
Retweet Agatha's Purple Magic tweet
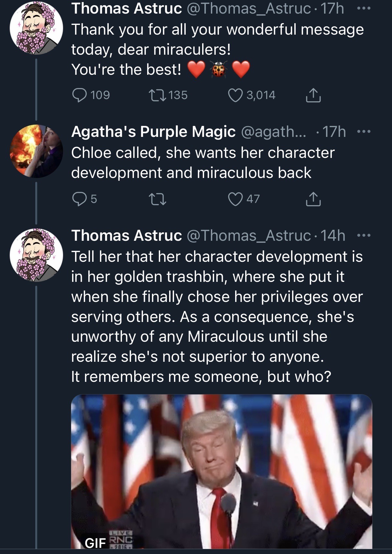tap(157, 199)
